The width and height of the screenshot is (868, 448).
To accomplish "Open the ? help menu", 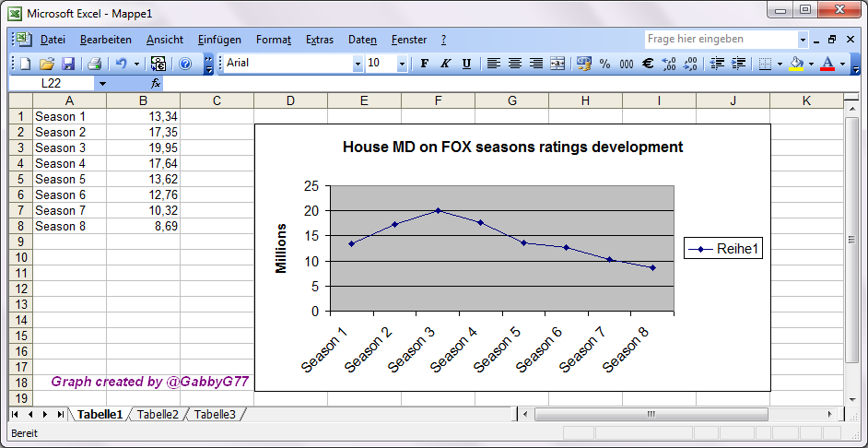I will (443, 40).
